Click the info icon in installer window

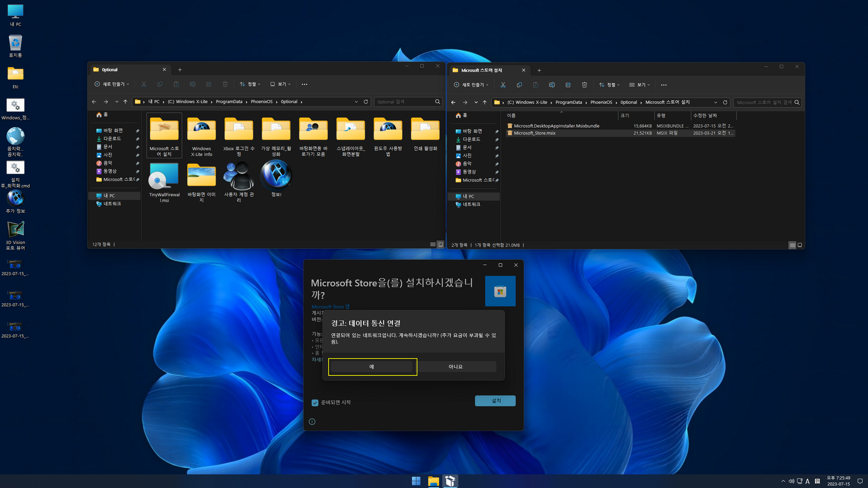pyautogui.click(x=312, y=422)
